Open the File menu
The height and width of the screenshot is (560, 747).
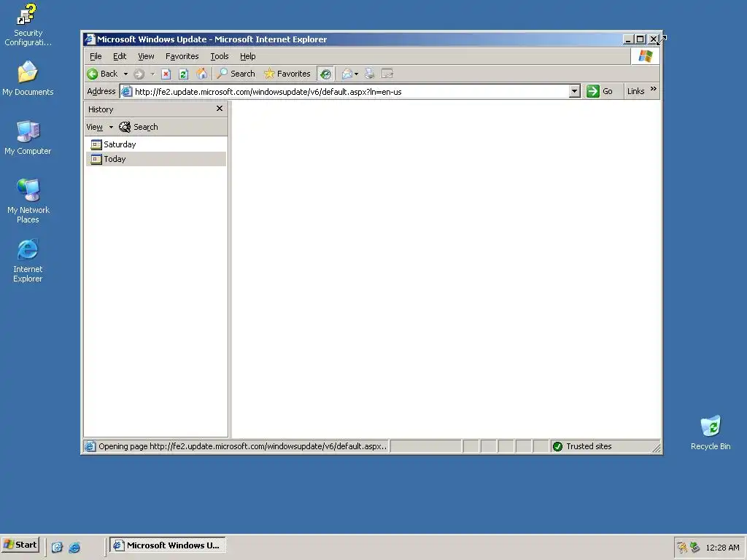(x=96, y=56)
